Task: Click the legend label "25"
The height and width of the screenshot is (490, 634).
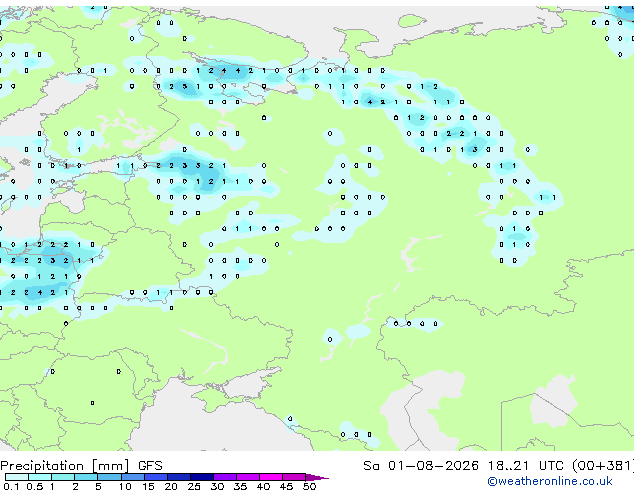Action: tap(194, 486)
